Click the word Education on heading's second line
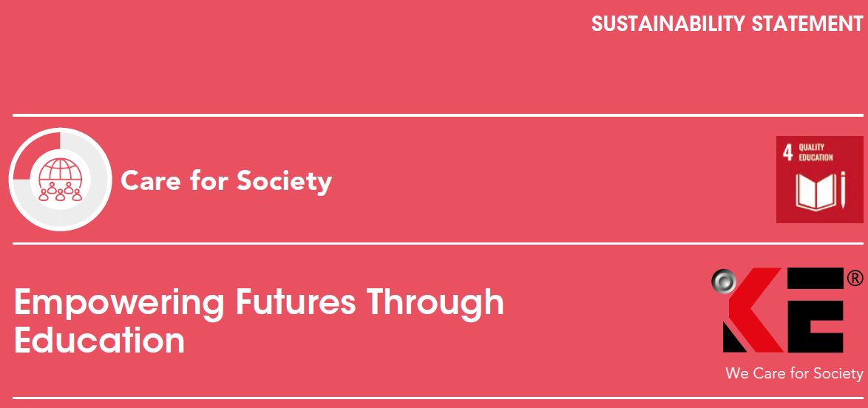 [99, 341]
